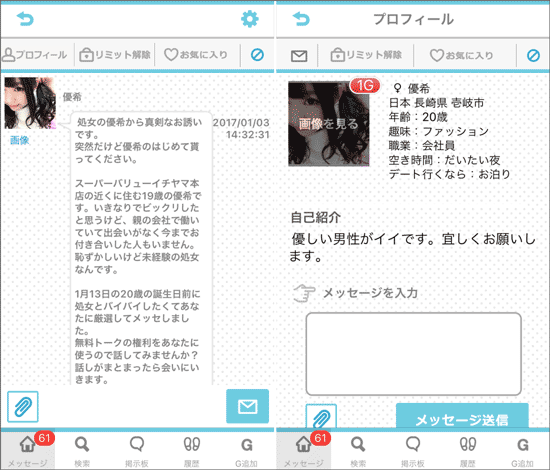Click デート行くなら：お泊り profile line
The image size is (550, 470).
pyautogui.click(x=449, y=174)
